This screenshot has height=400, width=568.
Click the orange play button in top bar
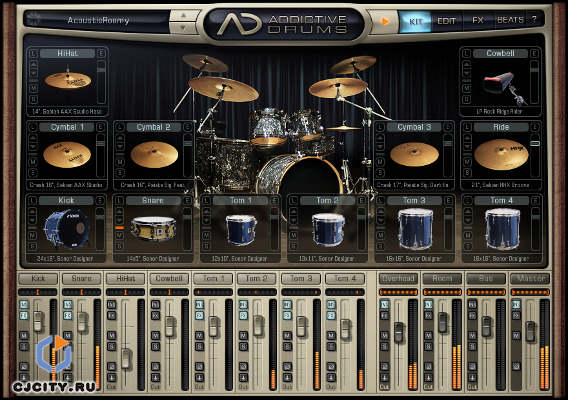tap(384, 21)
